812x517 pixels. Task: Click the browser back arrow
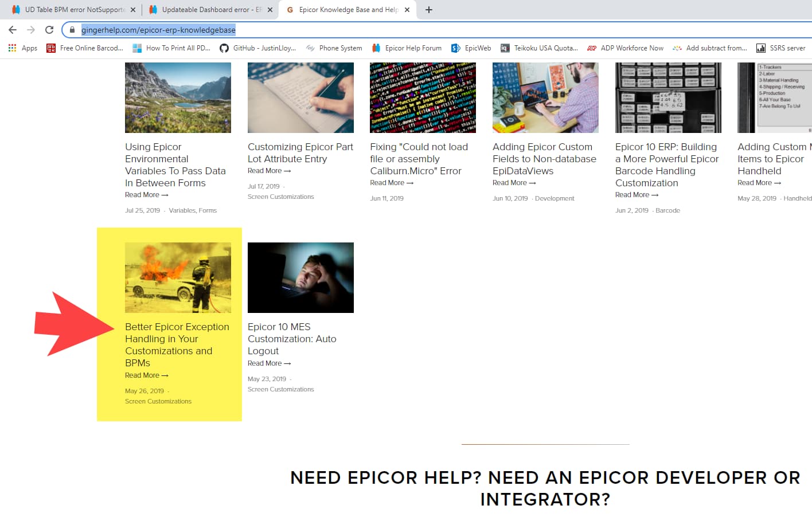[13, 30]
